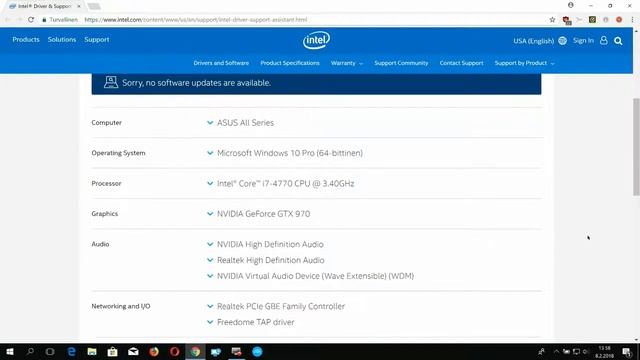Viewport: 640px width, 360px height.
Task: Open Windows Start menu
Action: click(x=10, y=351)
